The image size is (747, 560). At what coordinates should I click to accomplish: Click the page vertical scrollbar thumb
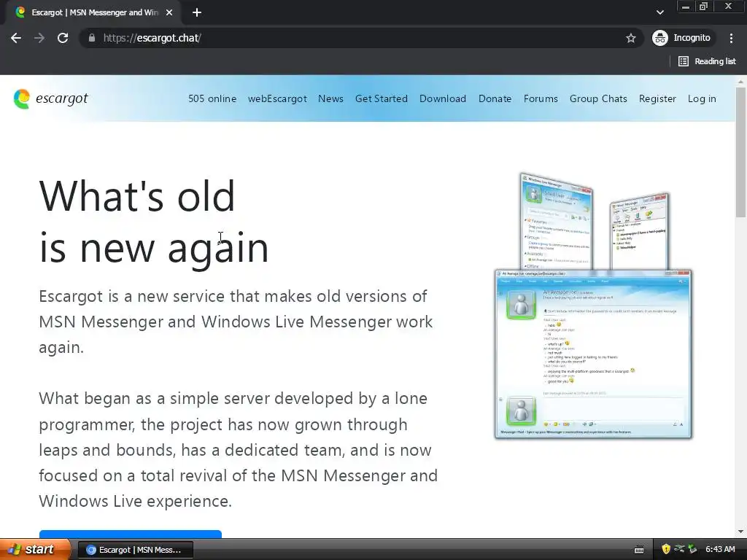[740, 152]
